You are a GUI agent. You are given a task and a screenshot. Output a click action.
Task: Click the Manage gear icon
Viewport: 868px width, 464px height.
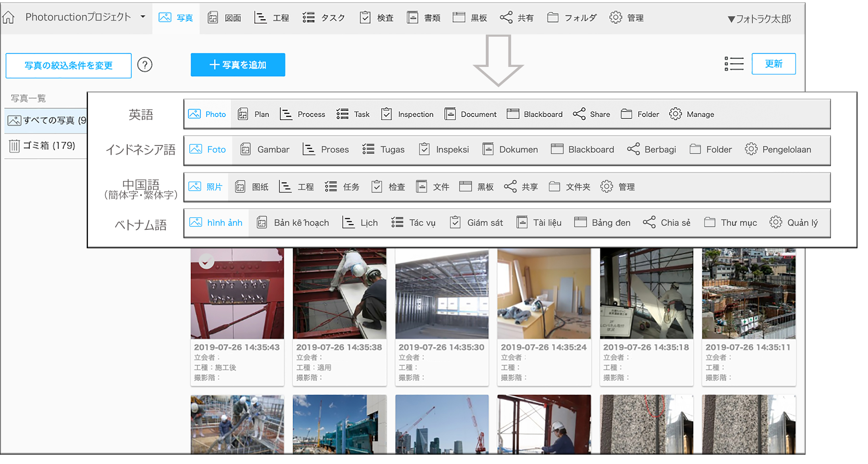click(x=676, y=114)
